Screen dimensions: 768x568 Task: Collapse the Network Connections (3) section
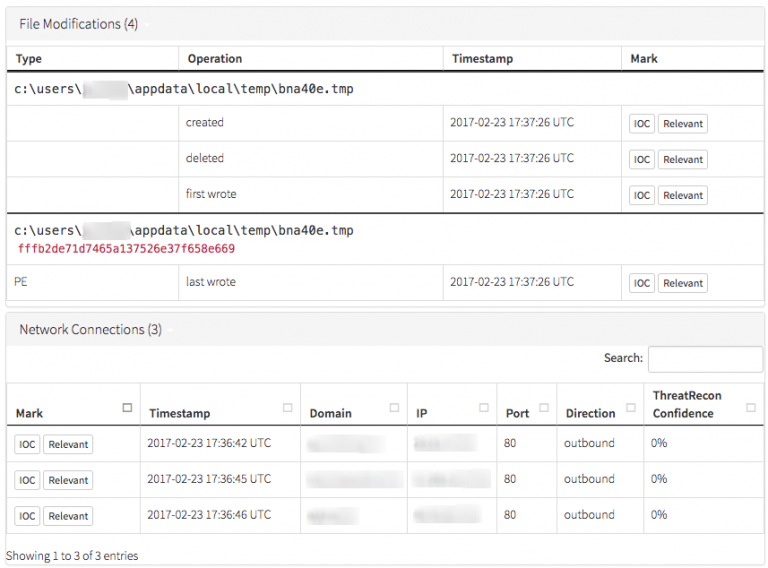tap(90, 330)
